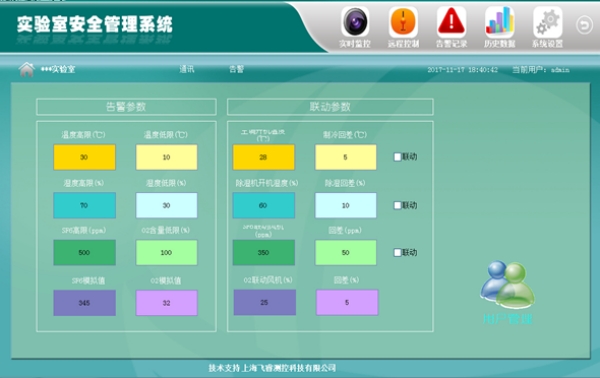Click SF6高限 field showing 500
Image resolution: width=600 pixels, height=378 pixels.
tap(85, 253)
